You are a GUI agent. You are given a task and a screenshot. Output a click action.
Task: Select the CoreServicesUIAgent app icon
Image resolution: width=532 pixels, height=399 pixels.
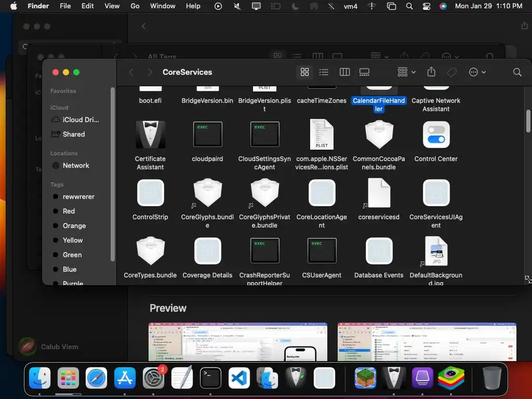pos(436,193)
